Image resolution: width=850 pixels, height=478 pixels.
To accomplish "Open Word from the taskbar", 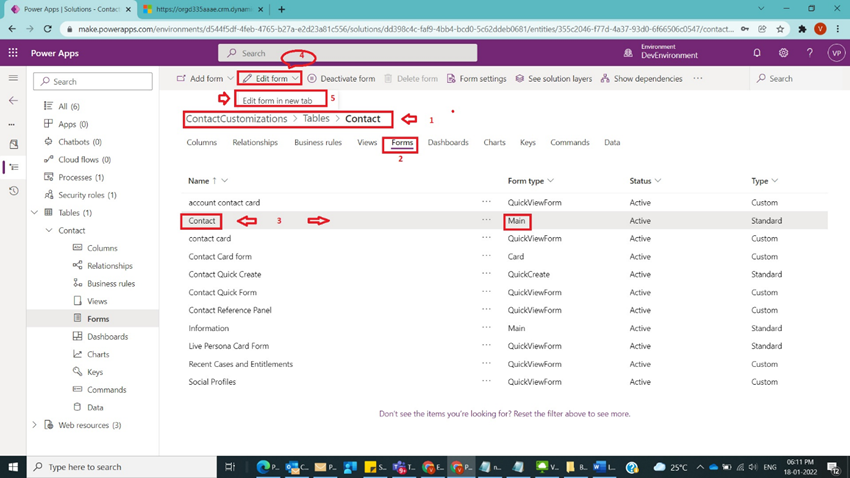I will (x=603, y=467).
